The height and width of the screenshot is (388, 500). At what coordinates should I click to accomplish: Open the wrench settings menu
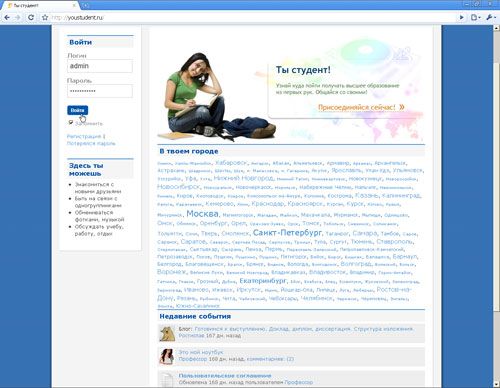point(490,17)
